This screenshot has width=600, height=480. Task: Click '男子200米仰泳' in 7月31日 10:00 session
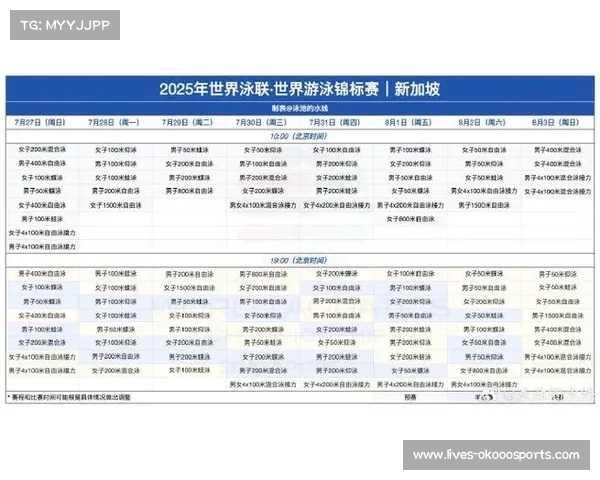(337, 164)
